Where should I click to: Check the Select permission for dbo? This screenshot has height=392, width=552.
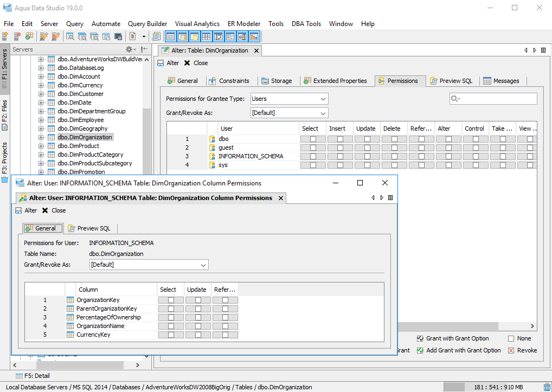coord(313,139)
